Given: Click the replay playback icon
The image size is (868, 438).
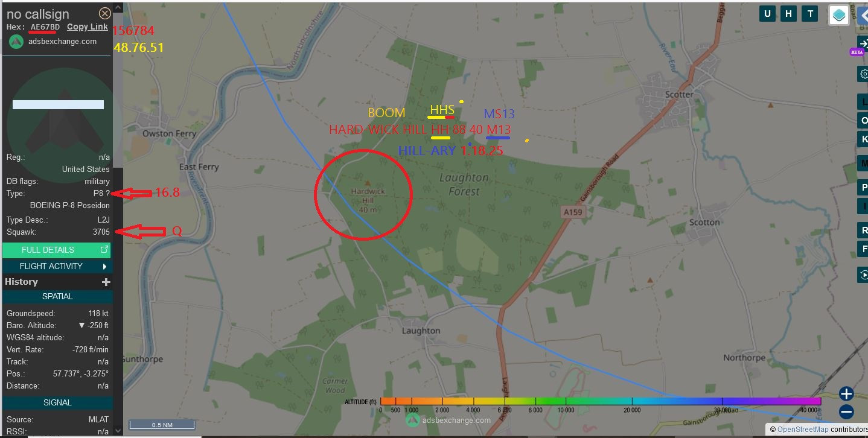Looking at the screenshot, I should [863, 275].
